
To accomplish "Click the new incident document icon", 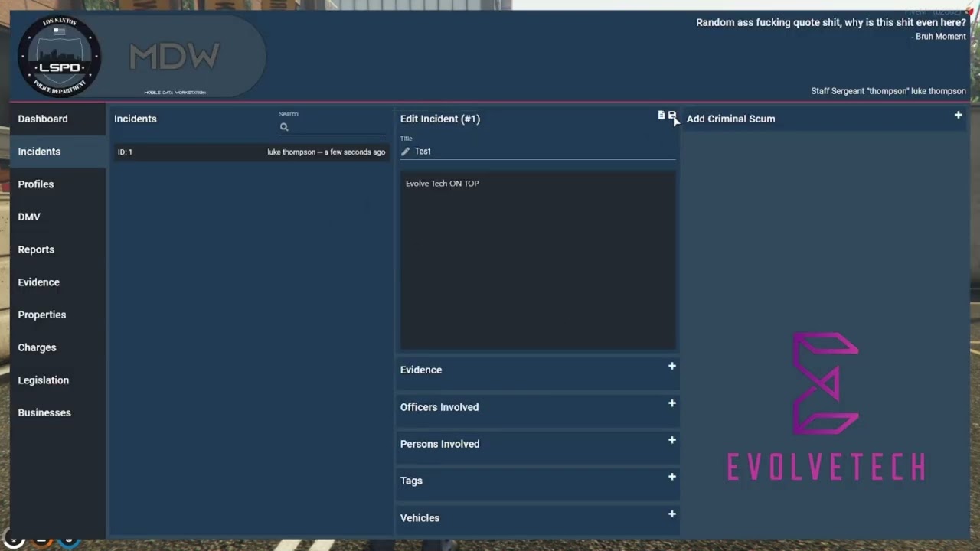I will (x=661, y=116).
